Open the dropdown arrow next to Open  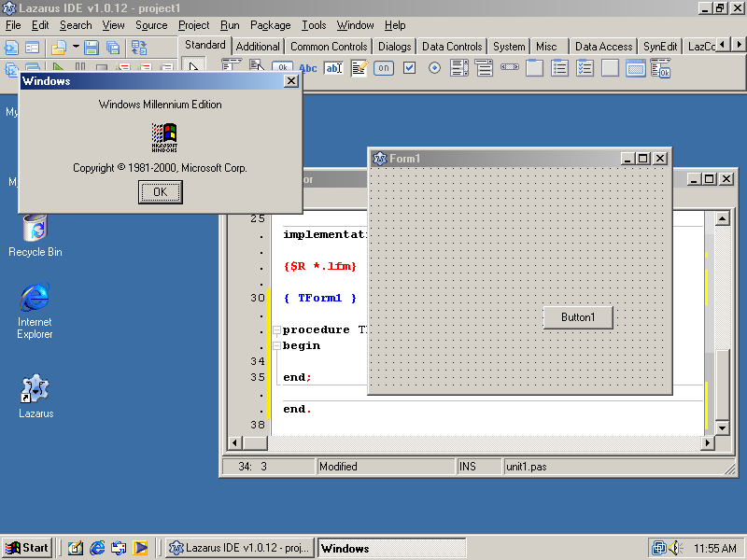[x=76, y=48]
